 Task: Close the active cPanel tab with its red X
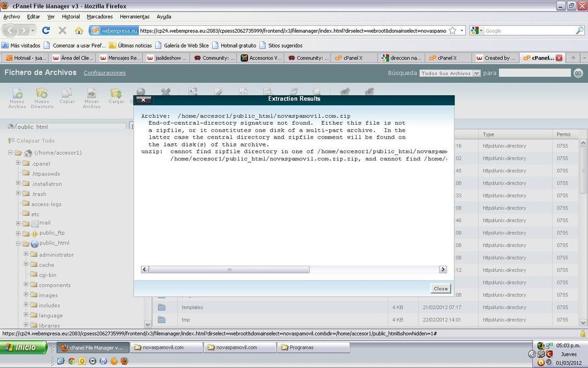(x=559, y=58)
